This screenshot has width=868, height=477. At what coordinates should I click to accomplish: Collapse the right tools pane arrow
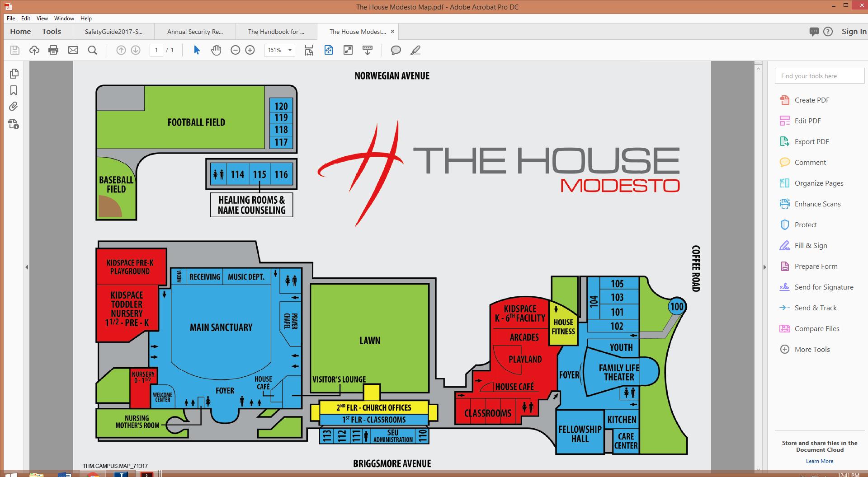point(765,267)
